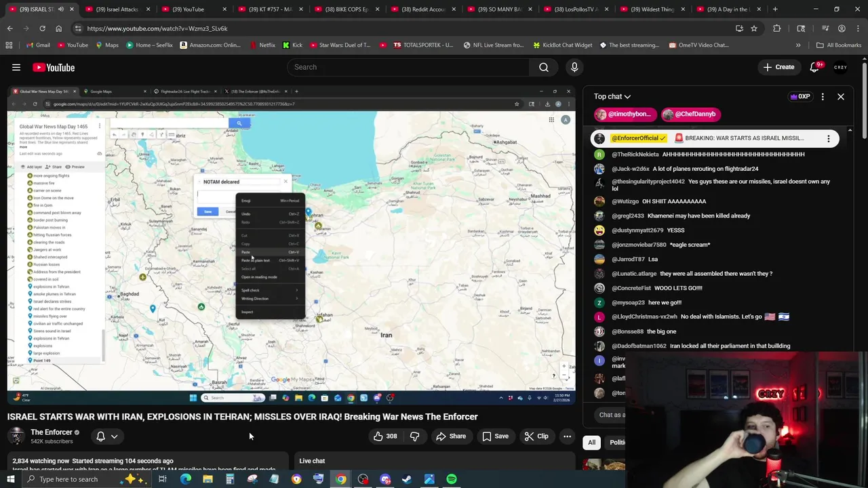Click the YouTube search magnifier button

tap(544, 67)
